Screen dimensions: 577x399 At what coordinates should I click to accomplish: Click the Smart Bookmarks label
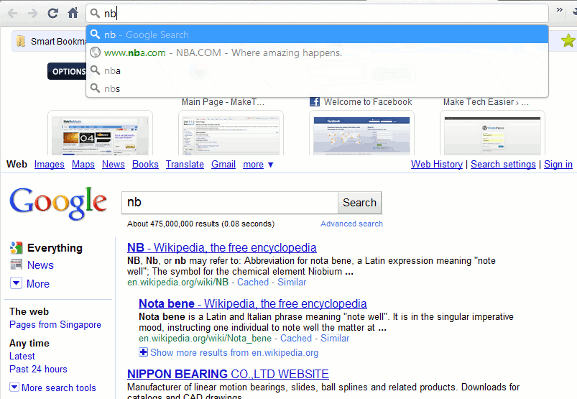click(x=58, y=42)
